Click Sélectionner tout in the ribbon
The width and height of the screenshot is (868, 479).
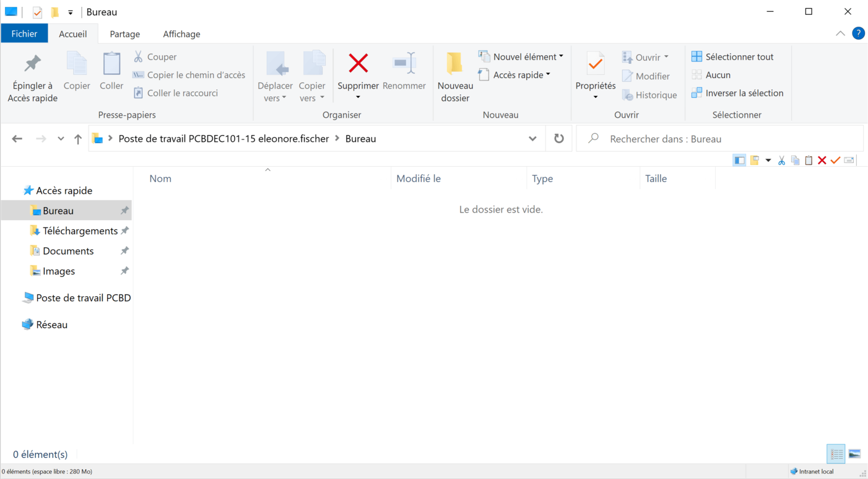coord(733,56)
